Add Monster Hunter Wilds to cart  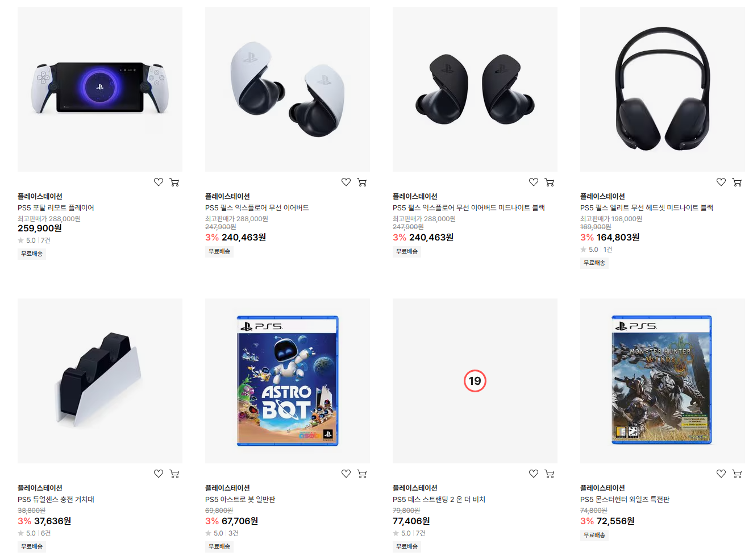737,474
